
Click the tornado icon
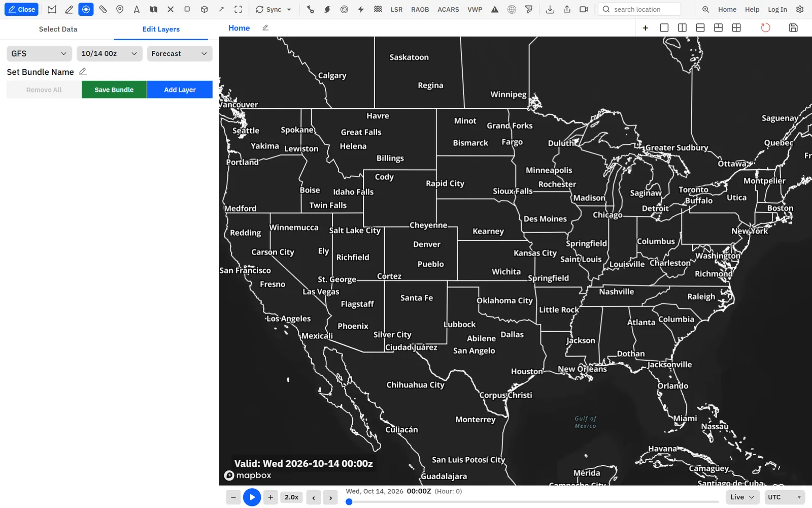(529, 9)
